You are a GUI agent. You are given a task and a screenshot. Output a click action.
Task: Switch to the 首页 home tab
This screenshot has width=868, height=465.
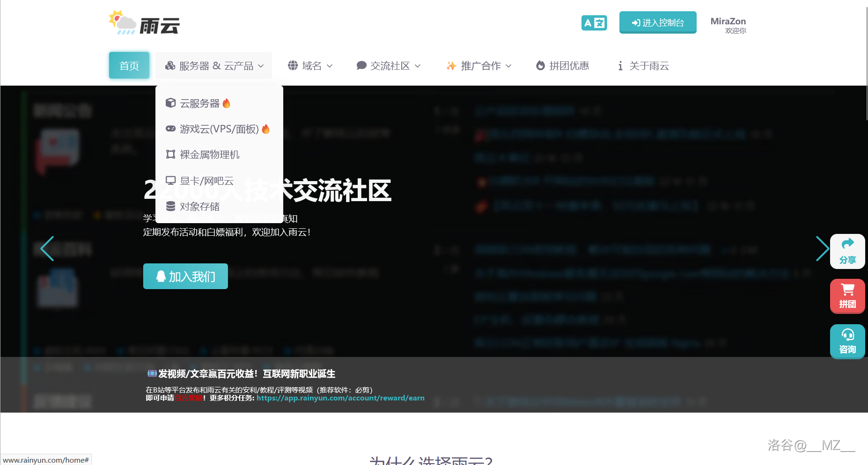point(129,65)
